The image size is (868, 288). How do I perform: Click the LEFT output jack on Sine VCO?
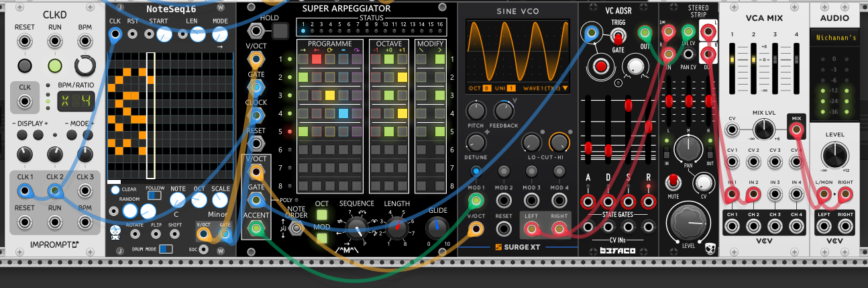(532, 229)
